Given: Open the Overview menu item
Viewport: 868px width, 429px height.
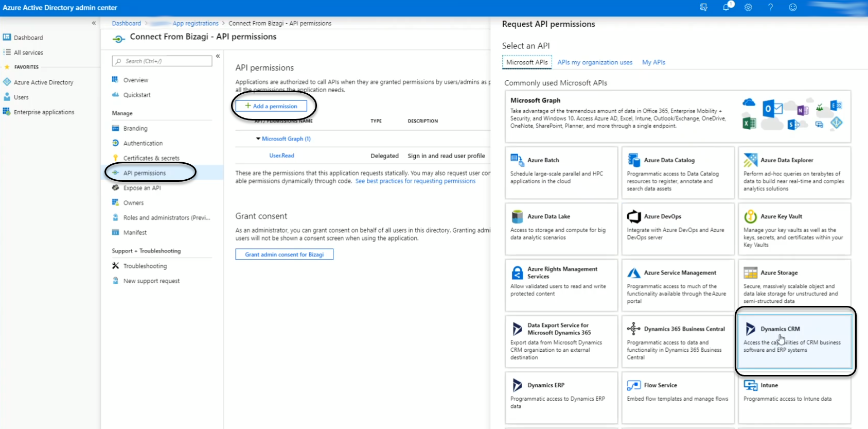Looking at the screenshot, I should [136, 80].
